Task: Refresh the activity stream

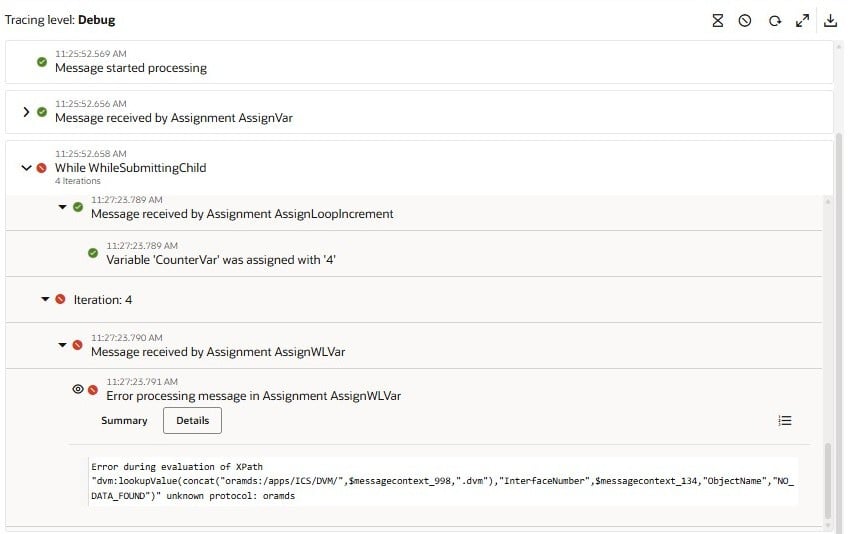Action: coord(774,20)
